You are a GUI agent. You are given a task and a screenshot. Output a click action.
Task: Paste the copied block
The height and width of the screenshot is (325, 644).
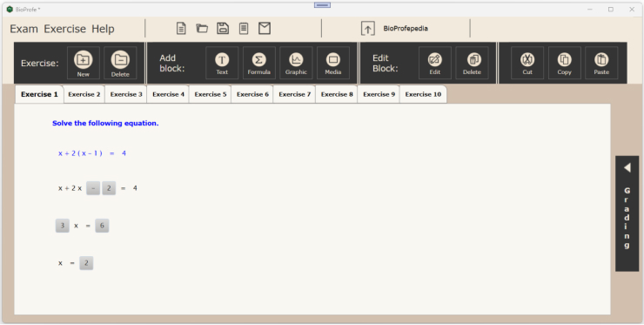[601, 63]
